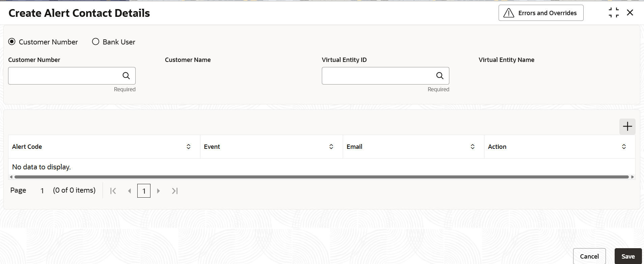Image resolution: width=644 pixels, height=264 pixels.
Task: Open Errors and Overrides
Action: pyautogui.click(x=541, y=13)
